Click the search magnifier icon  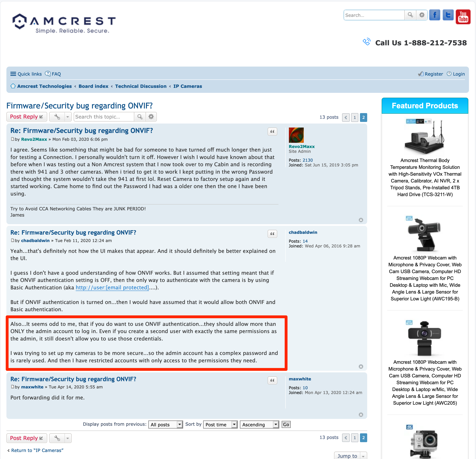tap(410, 15)
